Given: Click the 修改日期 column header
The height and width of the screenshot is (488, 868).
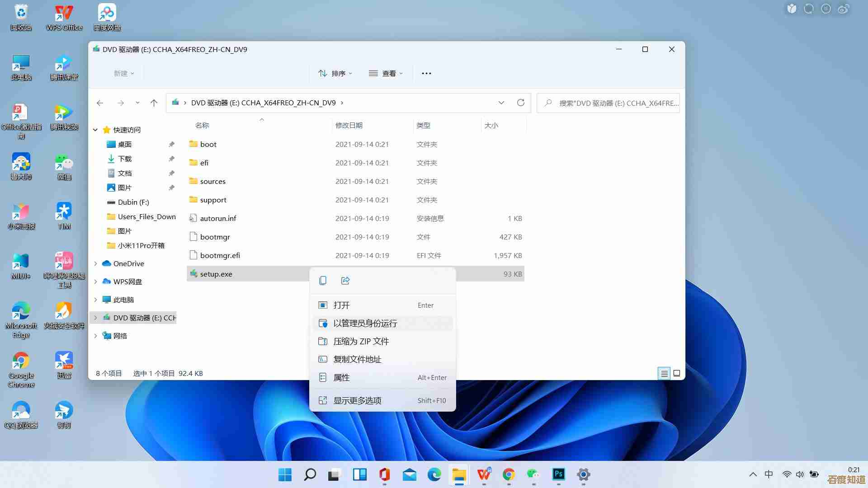Looking at the screenshot, I should 349,125.
